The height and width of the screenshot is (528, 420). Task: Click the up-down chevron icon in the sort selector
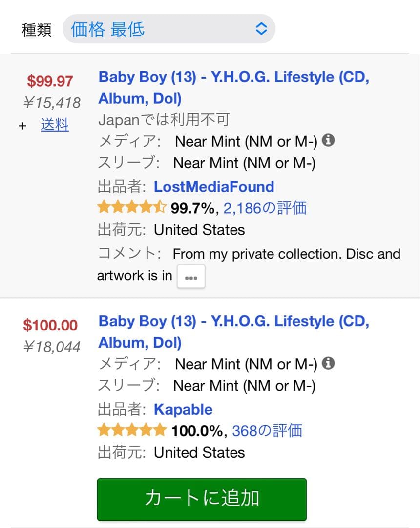point(261,28)
